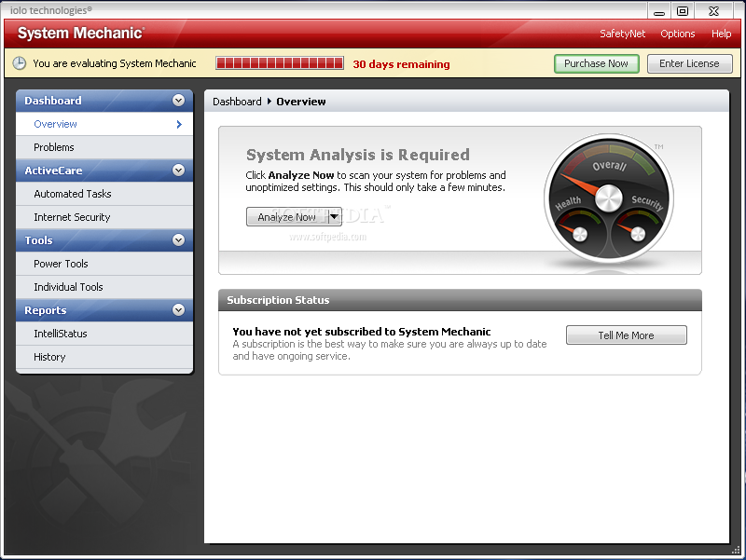
Task: Click the Overall status gauge
Action: coord(609,198)
